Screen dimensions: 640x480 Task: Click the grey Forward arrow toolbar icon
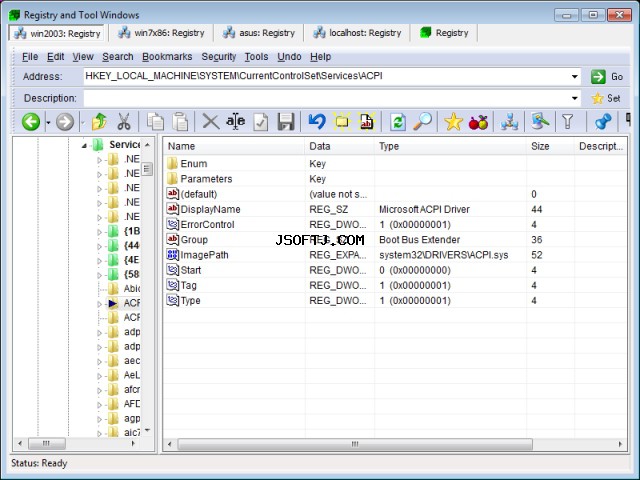click(x=65, y=122)
